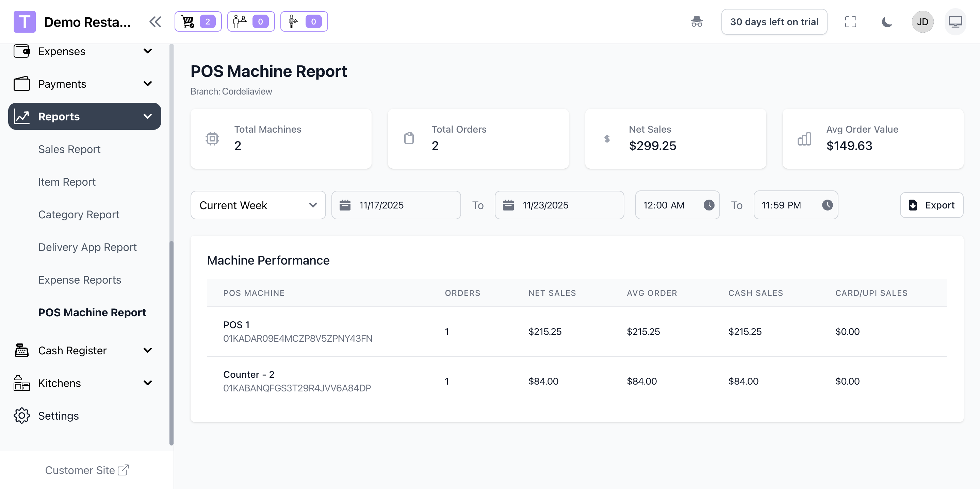Collapse sidebar with double chevron icon
Image resolution: width=980 pixels, height=489 pixels.
tap(155, 22)
